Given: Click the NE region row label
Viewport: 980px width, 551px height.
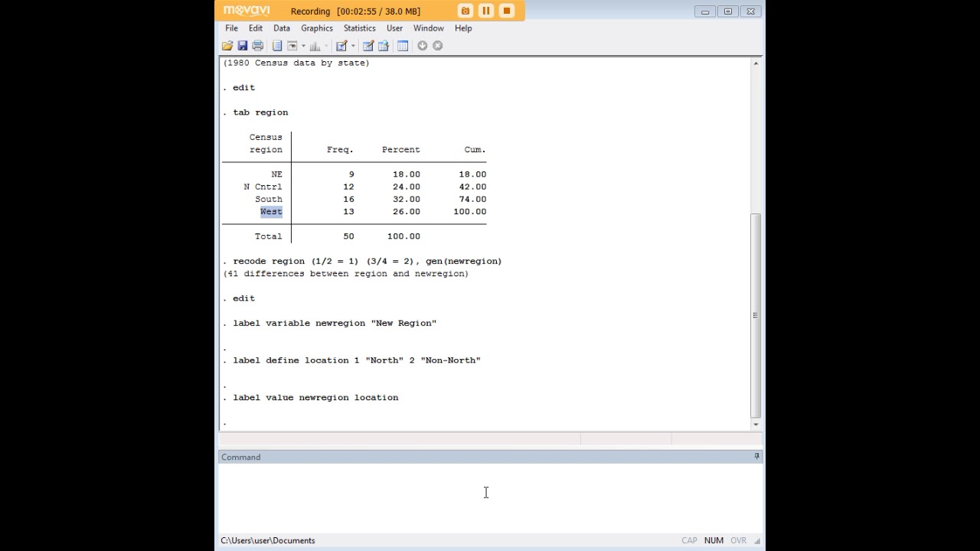Looking at the screenshot, I should coord(276,174).
